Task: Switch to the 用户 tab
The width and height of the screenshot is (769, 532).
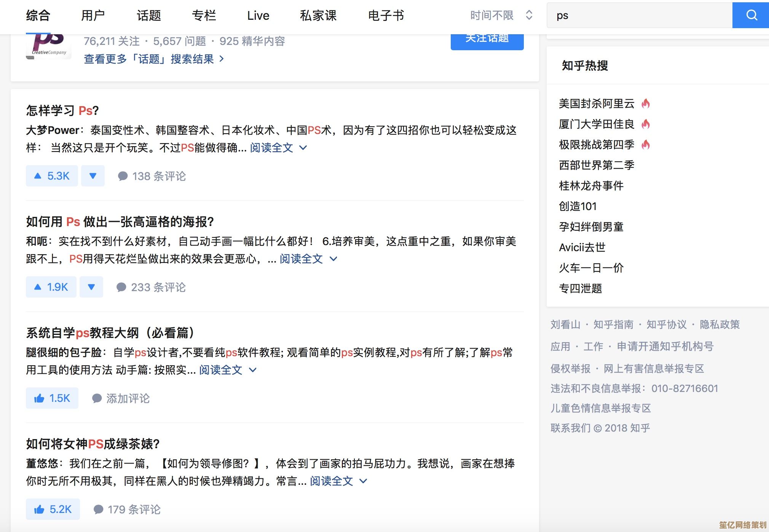Action: (93, 16)
